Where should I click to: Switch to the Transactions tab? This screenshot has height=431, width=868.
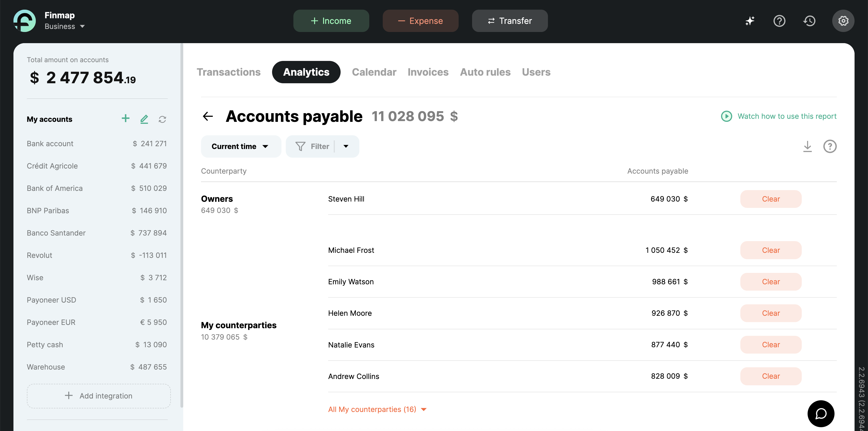[x=228, y=72]
